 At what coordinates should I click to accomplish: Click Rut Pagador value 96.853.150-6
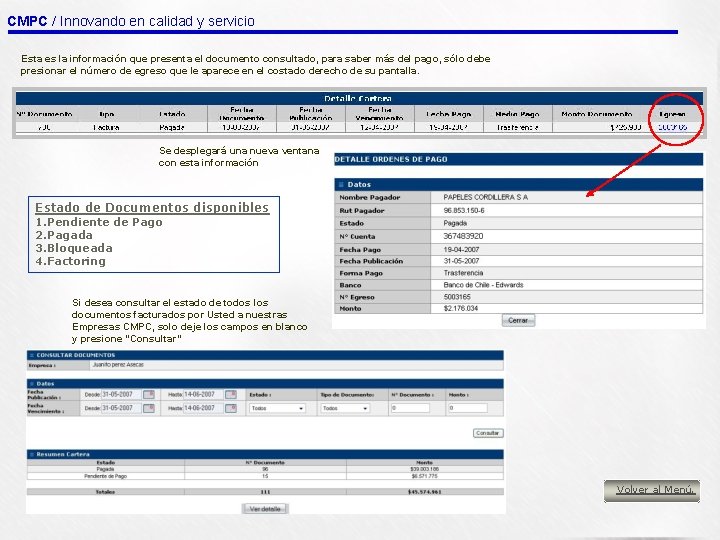pos(464,211)
